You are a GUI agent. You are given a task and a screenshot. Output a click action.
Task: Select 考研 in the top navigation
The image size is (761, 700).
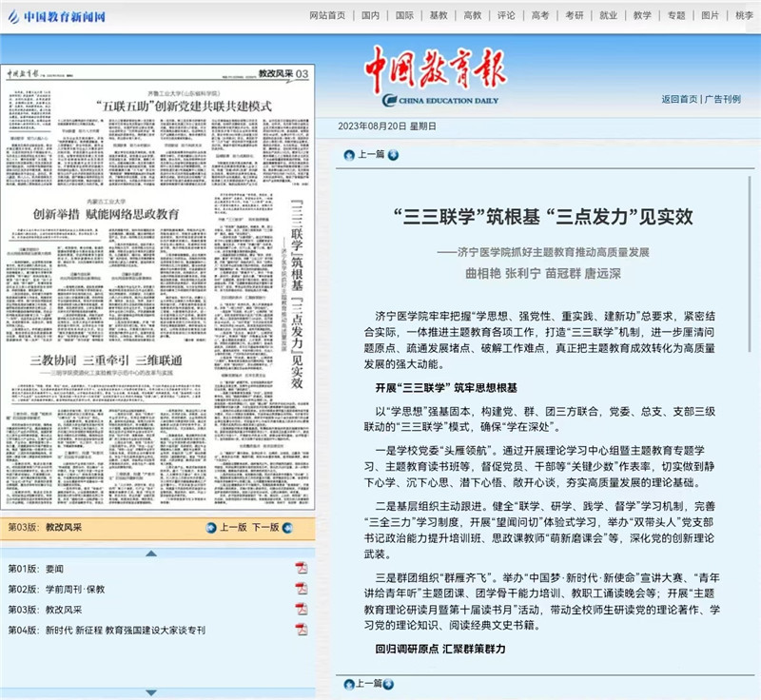coord(575,15)
